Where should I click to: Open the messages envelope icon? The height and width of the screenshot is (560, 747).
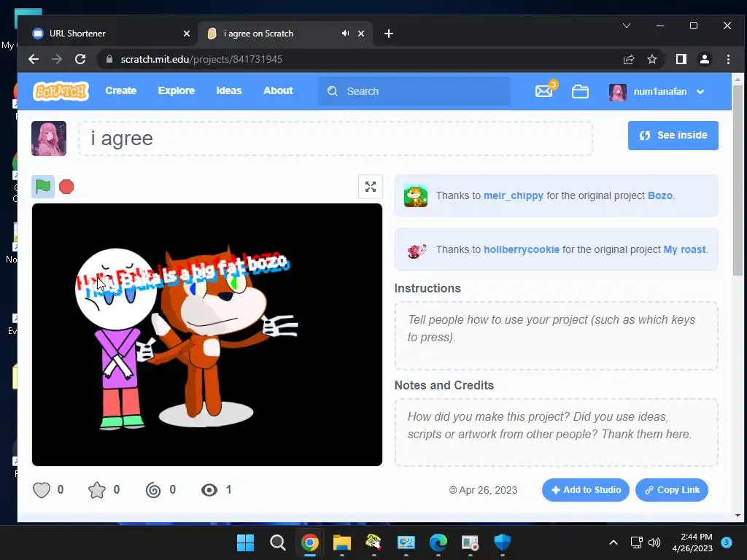(x=544, y=91)
